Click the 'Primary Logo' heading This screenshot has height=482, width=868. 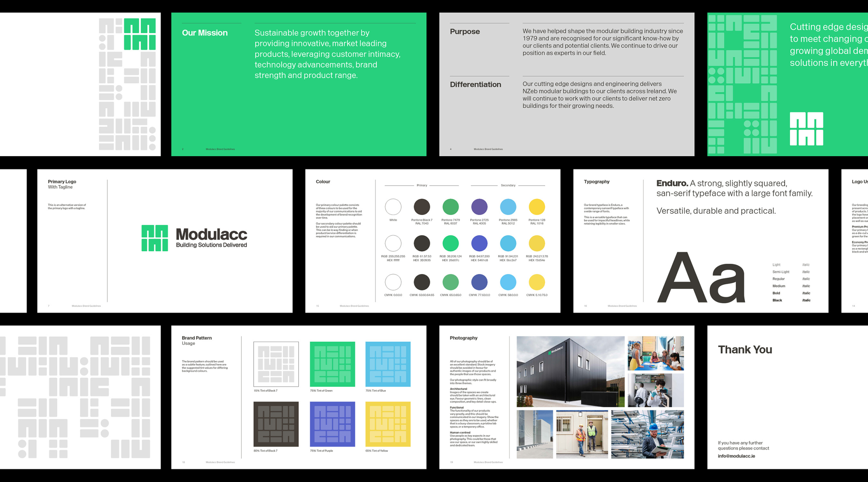coord(62,181)
